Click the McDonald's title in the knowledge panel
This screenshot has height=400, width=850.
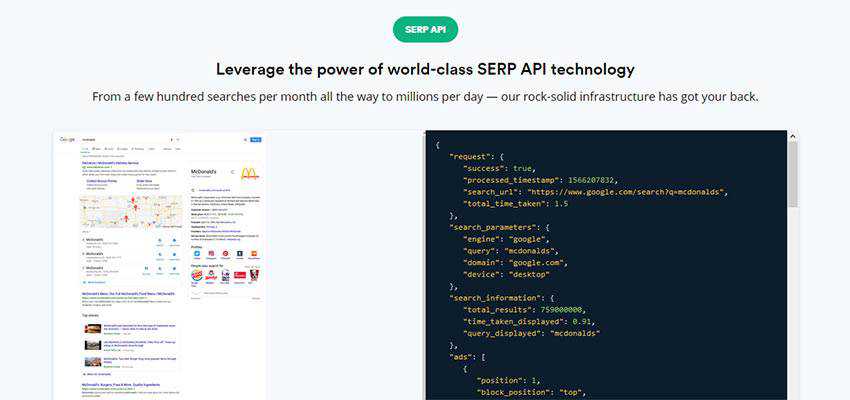click(x=205, y=171)
